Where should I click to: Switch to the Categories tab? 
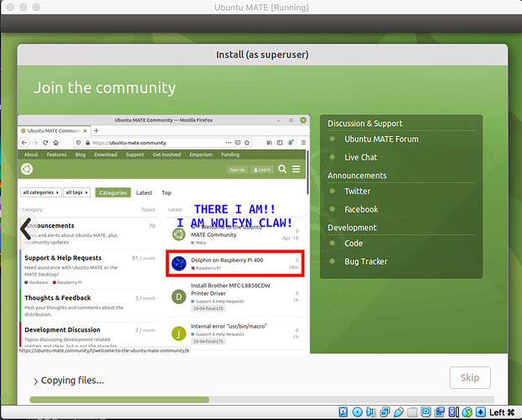113,192
